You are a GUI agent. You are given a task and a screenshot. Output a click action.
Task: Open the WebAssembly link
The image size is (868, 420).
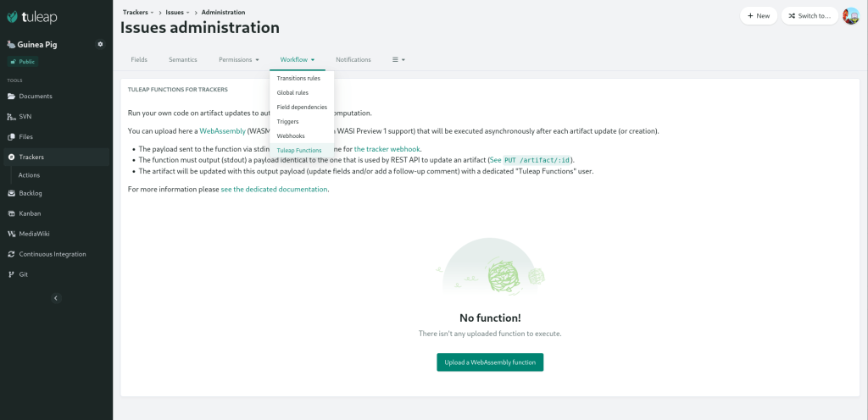click(x=223, y=131)
